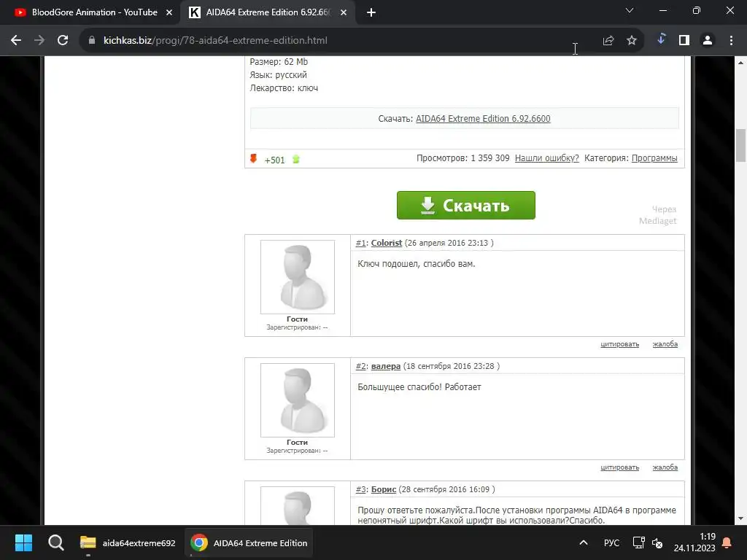747x560 pixels.
Task: Click the scrollbar up arrow
Action: coord(740,63)
